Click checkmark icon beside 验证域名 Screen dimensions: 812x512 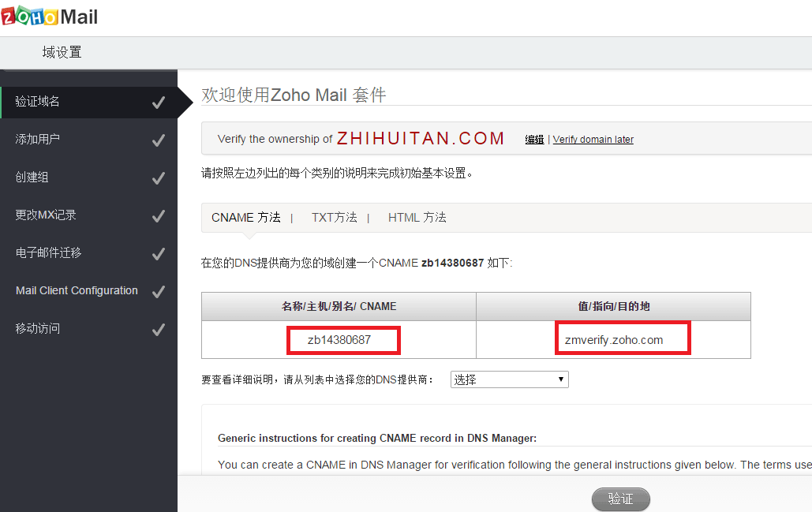tap(159, 103)
